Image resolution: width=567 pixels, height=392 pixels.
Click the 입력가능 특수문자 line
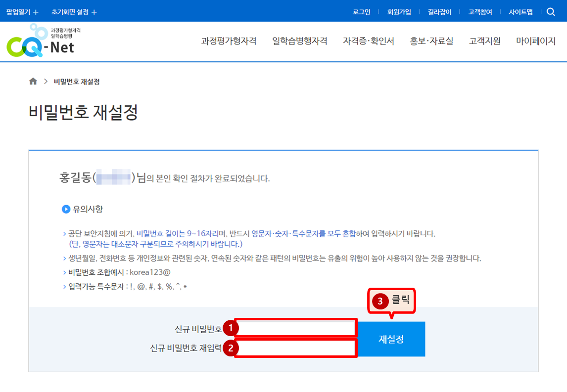(125, 287)
